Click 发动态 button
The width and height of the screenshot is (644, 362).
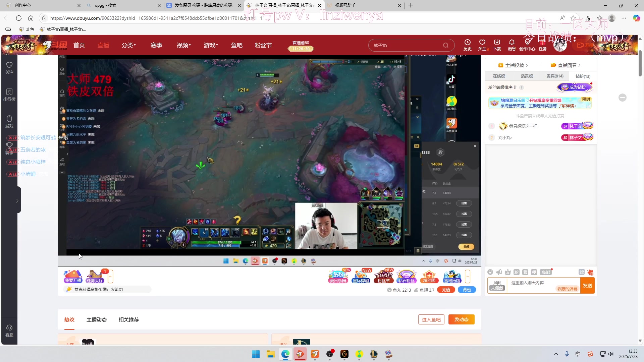click(461, 320)
